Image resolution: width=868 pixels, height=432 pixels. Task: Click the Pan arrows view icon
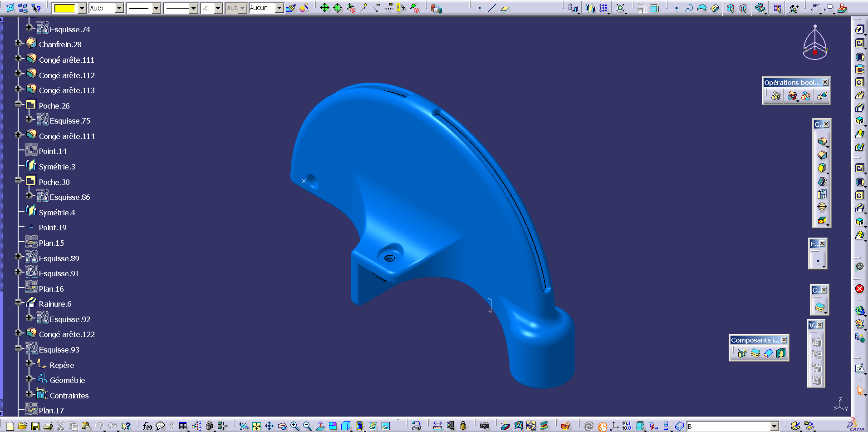269,426
